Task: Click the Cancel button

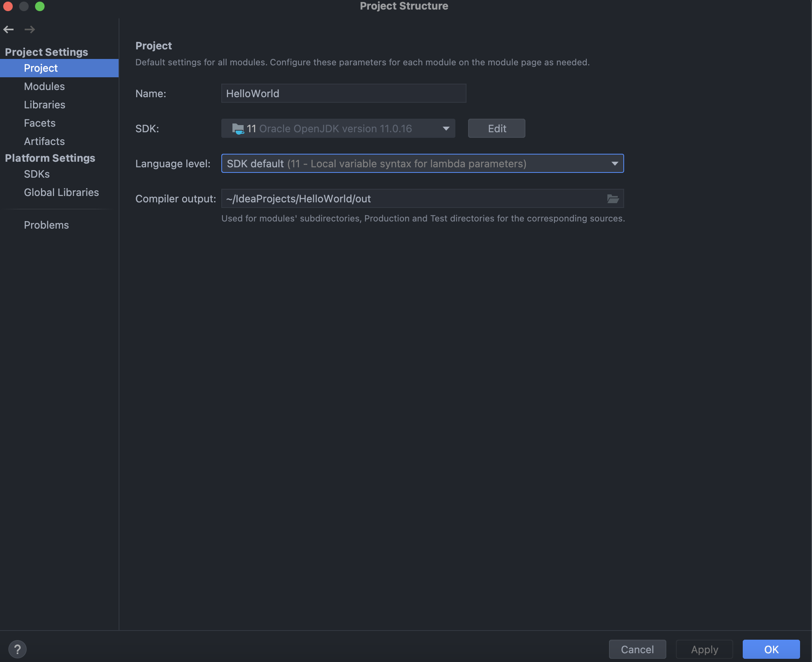Action: [637, 649]
